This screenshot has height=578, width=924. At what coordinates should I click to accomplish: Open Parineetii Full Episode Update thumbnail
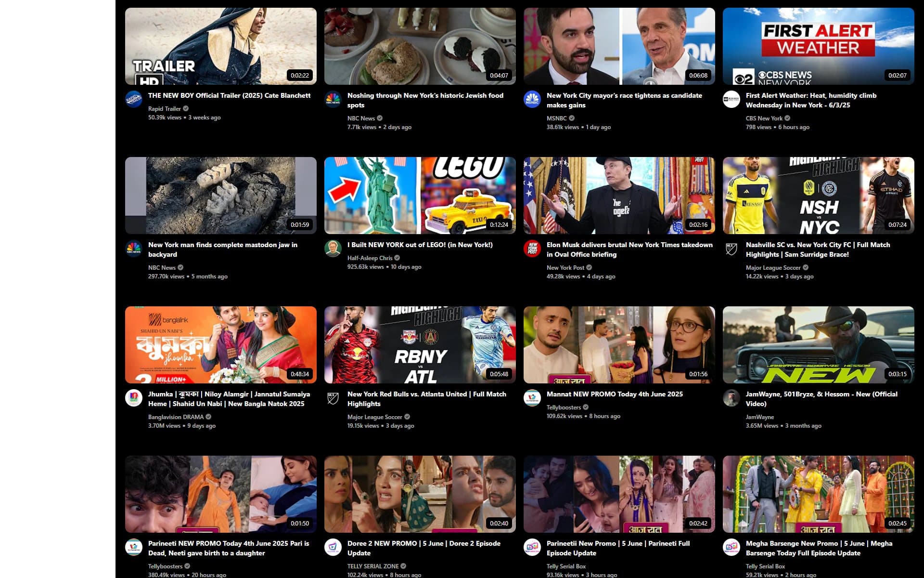click(x=619, y=494)
